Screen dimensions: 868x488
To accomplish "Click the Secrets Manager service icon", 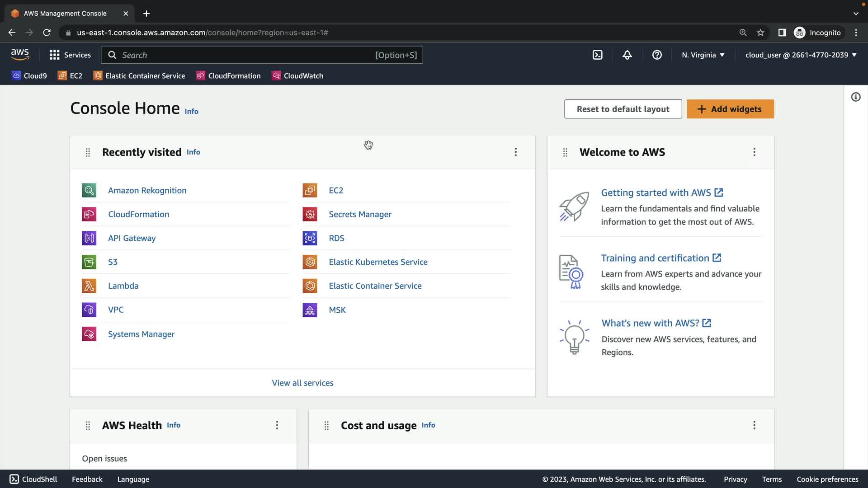I will point(310,214).
